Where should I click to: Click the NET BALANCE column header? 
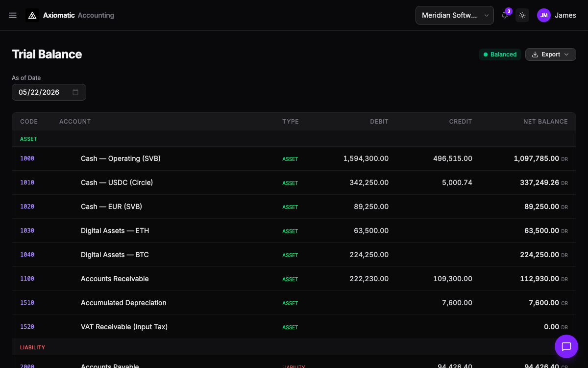click(545, 122)
